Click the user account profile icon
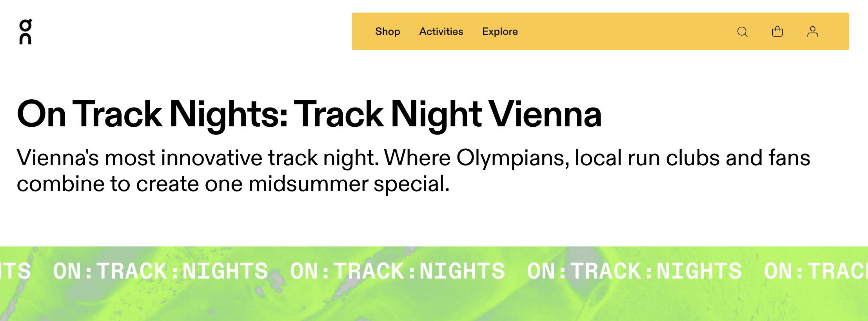Image resolution: width=868 pixels, height=321 pixels. coord(812,31)
